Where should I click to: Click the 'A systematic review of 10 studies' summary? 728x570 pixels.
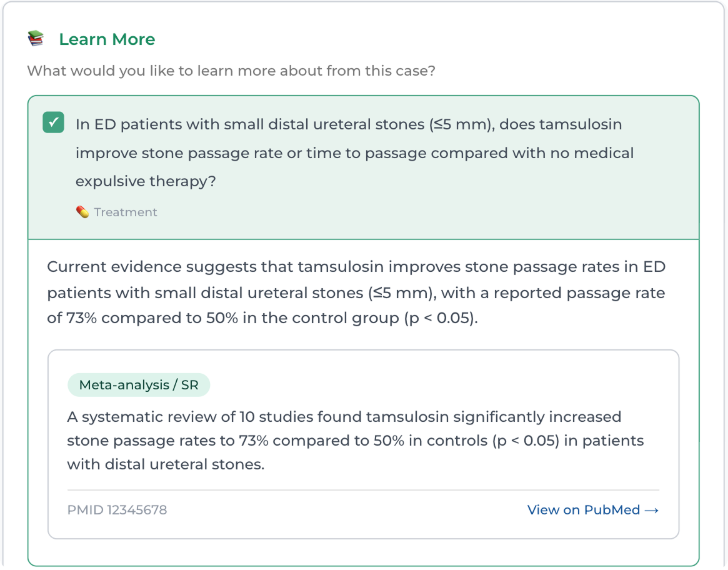click(355, 441)
